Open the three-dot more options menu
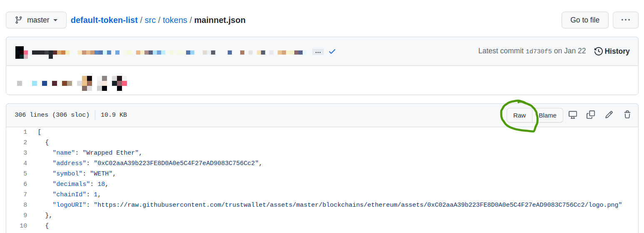This screenshot has width=644, height=233. pyautogui.click(x=625, y=20)
